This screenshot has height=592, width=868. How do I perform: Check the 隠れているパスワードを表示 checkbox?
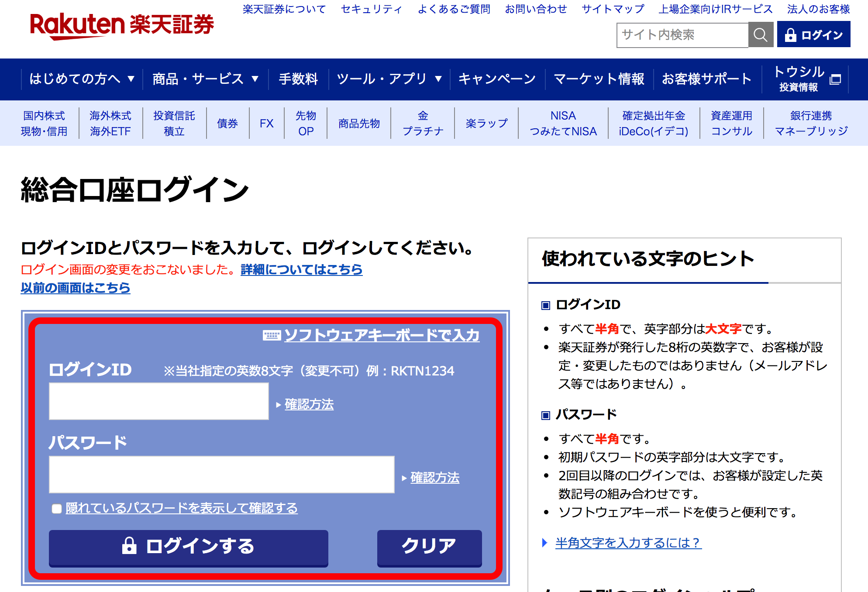[x=56, y=509]
